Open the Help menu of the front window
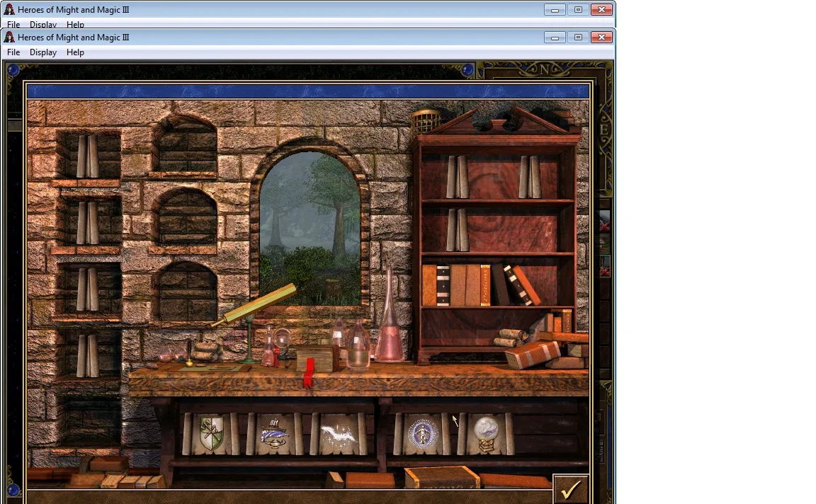This screenshot has width=816, height=504. [x=75, y=52]
